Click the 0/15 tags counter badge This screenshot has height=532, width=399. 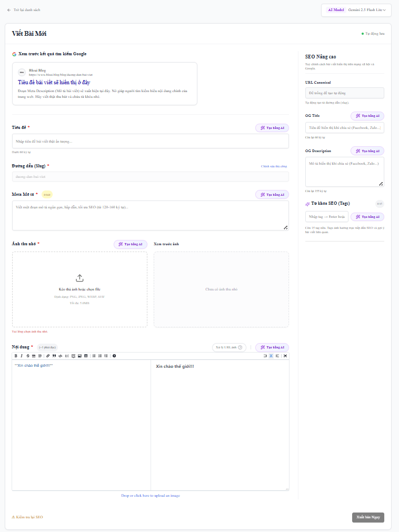click(x=380, y=204)
